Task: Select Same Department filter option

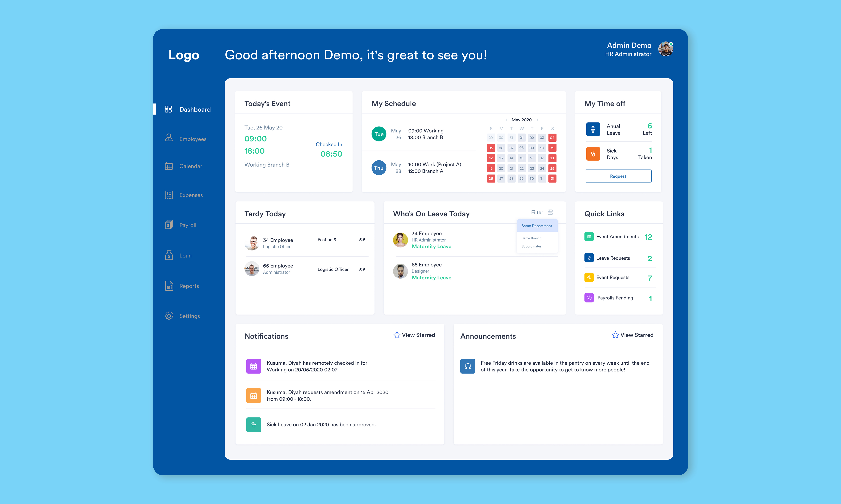Action: click(x=536, y=226)
